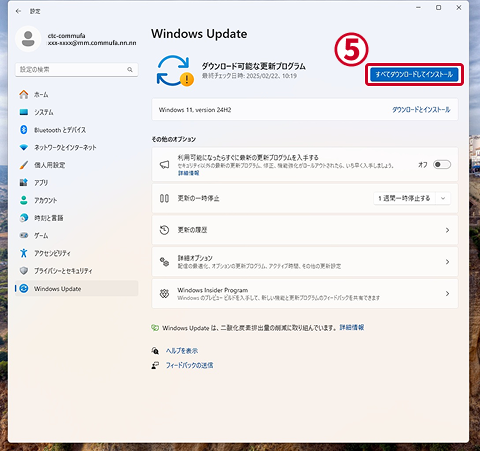The image size is (480, 451).
Task: Click the feedback icon beside フィードバックの送信
Action: (x=155, y=365)
